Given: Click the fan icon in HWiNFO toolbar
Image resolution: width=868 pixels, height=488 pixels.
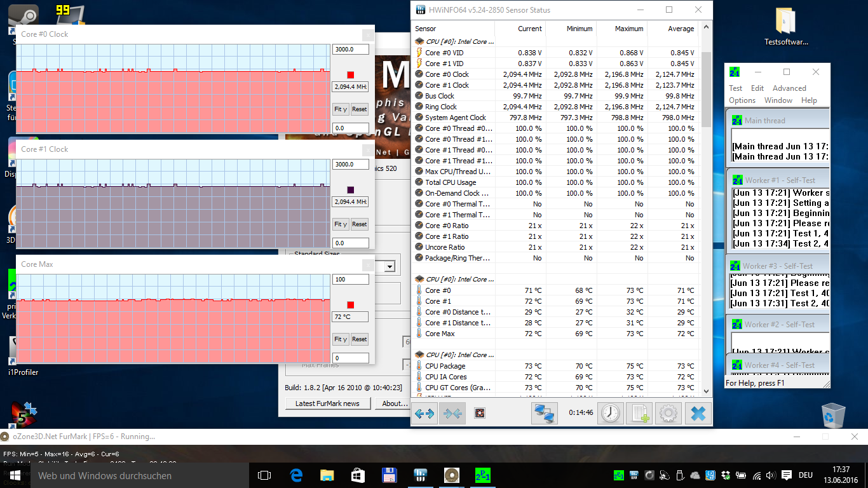Looking at the screenshot, I should click(x=480, y=414).
